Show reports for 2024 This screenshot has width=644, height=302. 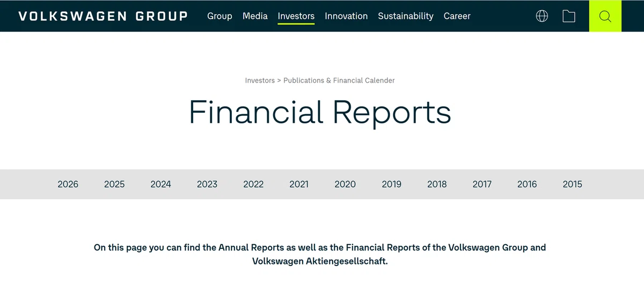[160, 184]
